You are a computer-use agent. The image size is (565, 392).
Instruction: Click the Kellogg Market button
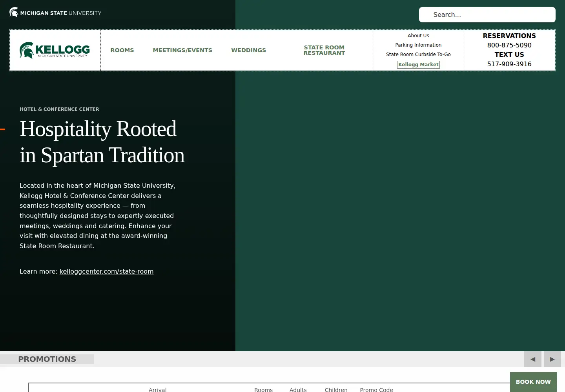pyautogui.click(x=418, y=65)
